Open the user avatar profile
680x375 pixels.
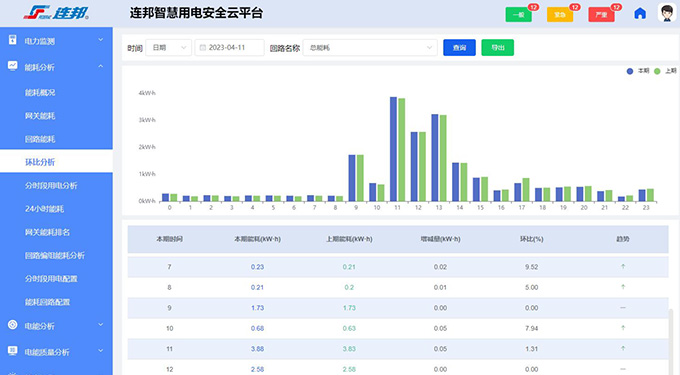tap(667, 13)
